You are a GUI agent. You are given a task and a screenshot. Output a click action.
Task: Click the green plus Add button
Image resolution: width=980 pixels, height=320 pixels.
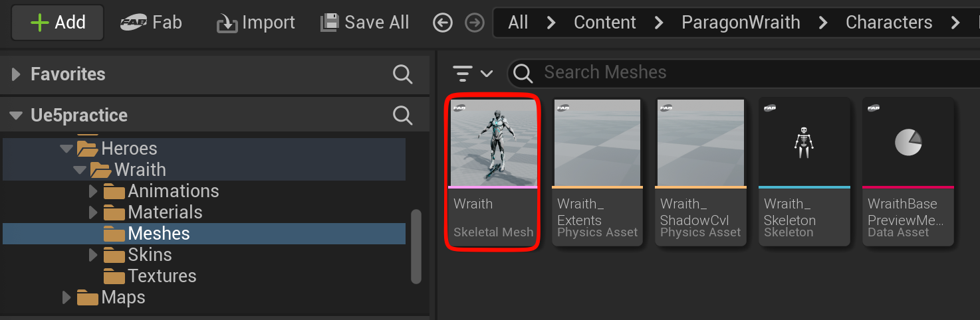(58, 23)
